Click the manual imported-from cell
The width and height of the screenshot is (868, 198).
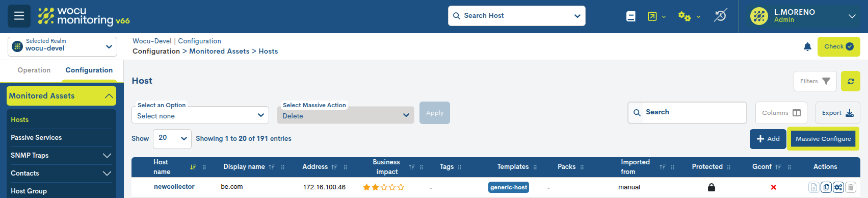(629, 187)
